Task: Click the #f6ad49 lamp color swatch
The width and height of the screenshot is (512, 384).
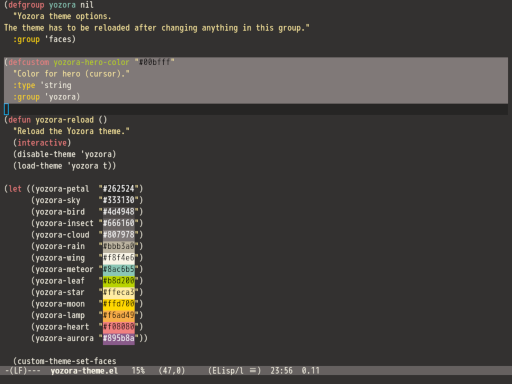Action: coord(119,315)
